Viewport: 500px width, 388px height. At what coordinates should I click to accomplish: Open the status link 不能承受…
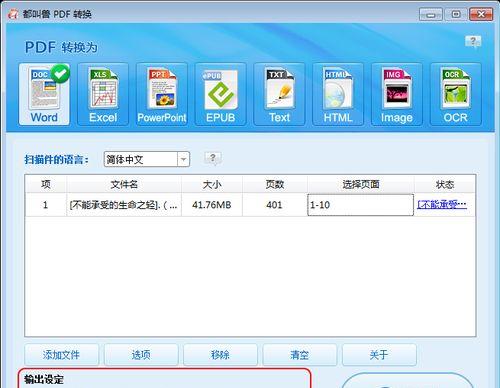pos(442,204)
